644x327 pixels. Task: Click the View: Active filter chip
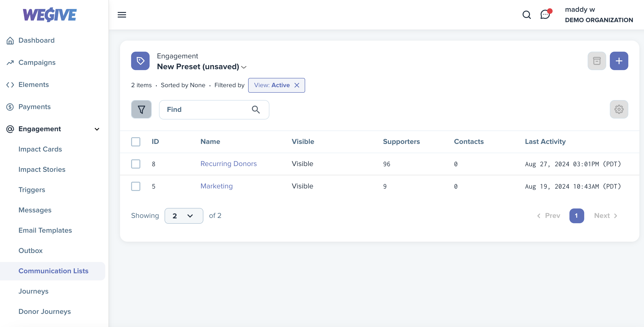coord(276,85)
